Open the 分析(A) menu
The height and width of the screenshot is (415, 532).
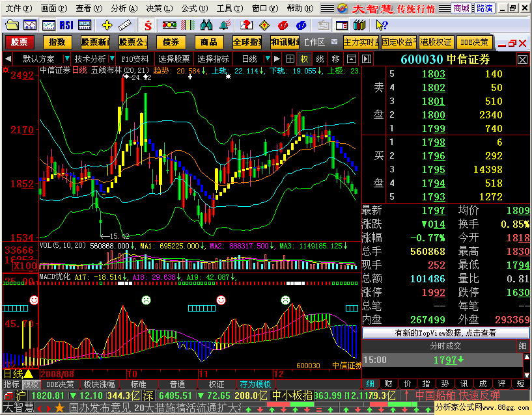[x=124, y=8]
